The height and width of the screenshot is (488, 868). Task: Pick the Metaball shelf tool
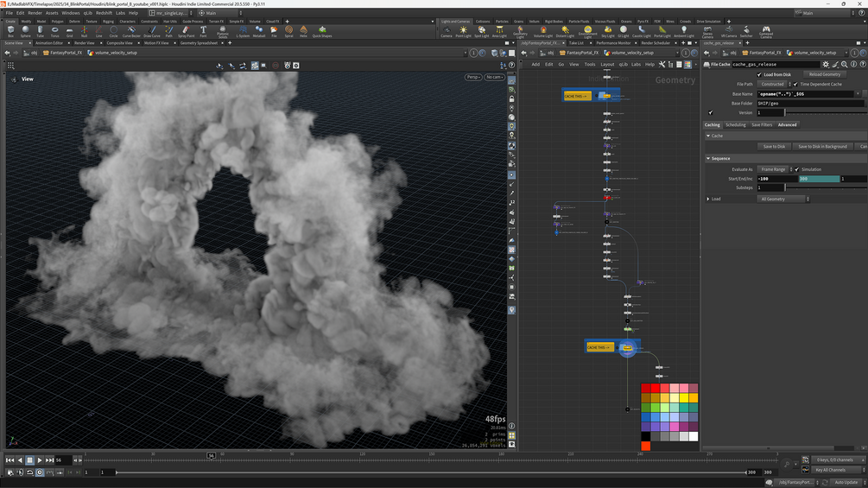[259, 31]
